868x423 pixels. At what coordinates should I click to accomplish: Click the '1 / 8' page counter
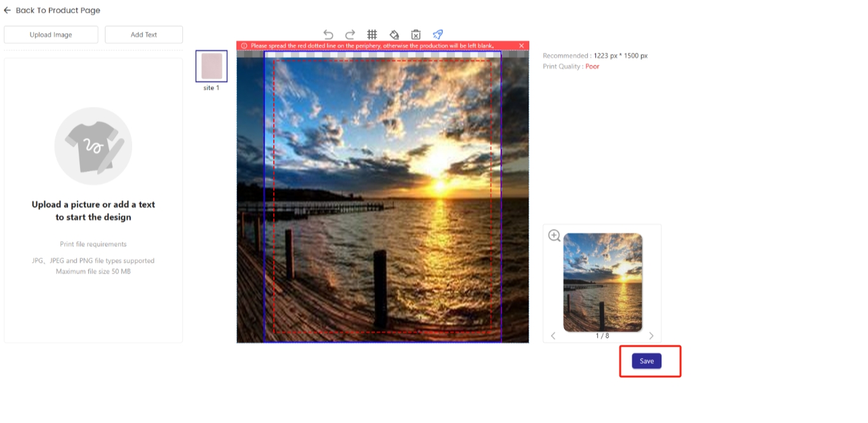click(x=602, y=336)
